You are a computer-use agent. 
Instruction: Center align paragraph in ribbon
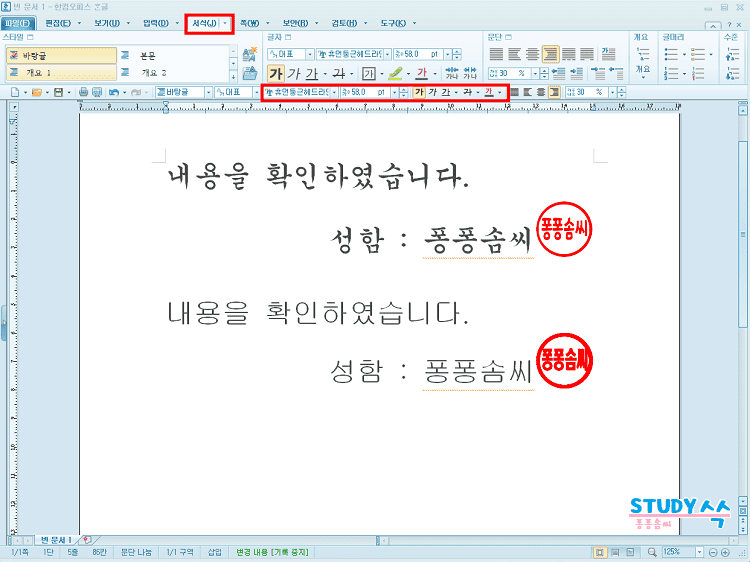532,54
